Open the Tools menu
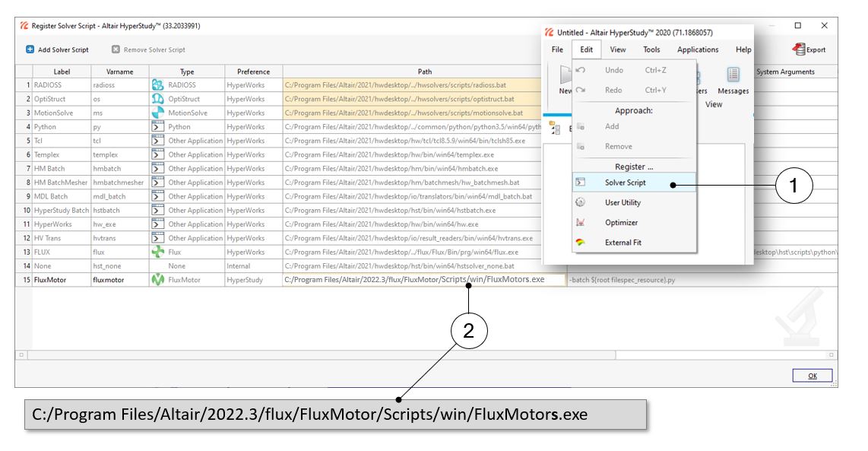Screen dimensions: 868x451 (651, 49)
